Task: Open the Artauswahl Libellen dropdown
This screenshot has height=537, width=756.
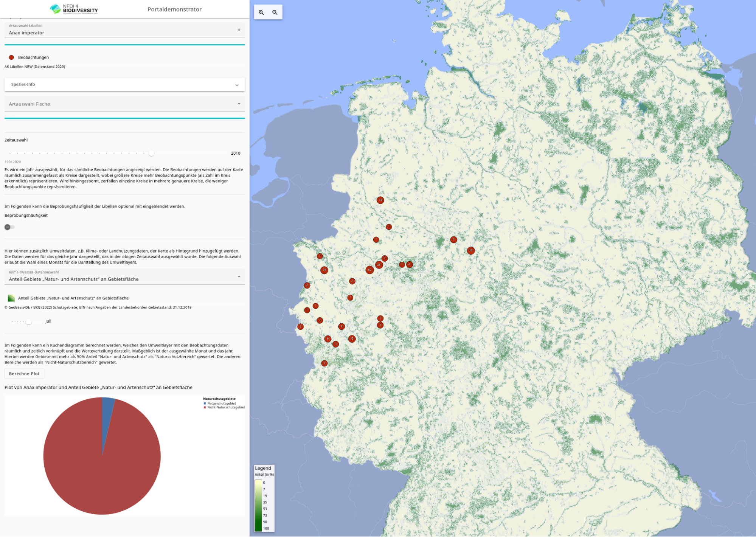Action: pos(125,30)
